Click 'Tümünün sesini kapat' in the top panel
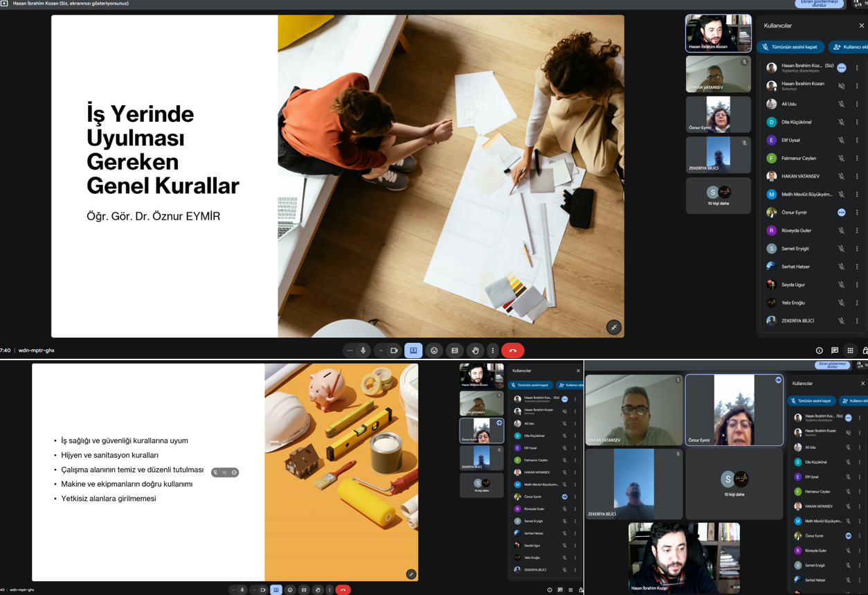 pos(790,47)
